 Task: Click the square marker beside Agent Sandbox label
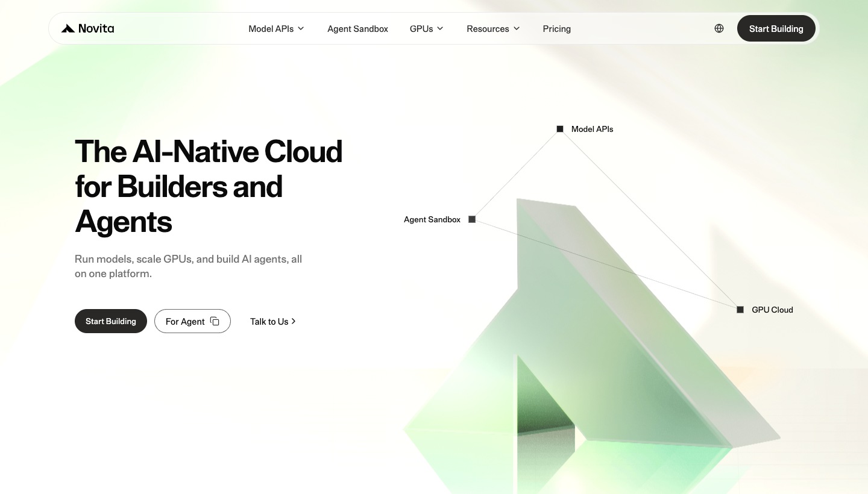click(x=472, y=219)
